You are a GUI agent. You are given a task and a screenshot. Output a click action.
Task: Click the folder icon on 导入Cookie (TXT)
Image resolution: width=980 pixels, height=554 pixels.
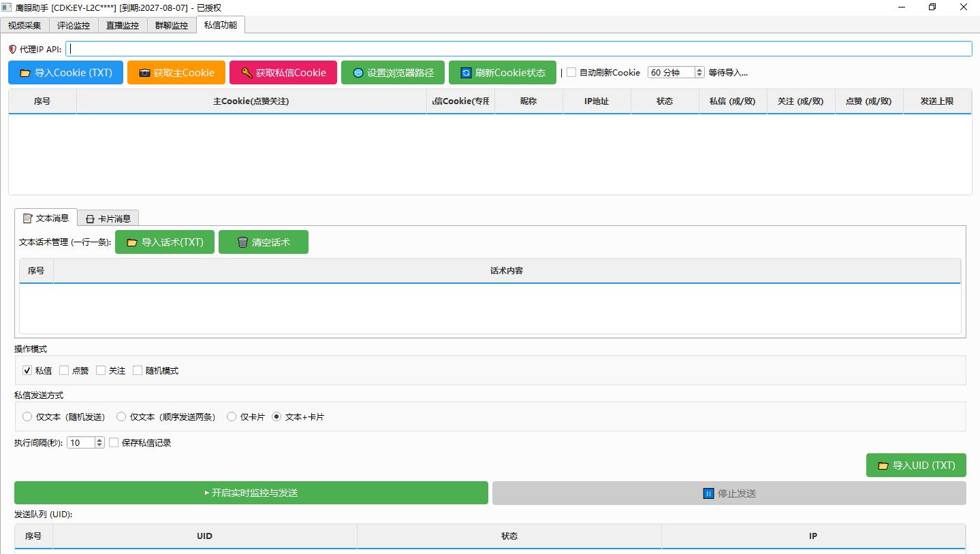tap(25, 73)
